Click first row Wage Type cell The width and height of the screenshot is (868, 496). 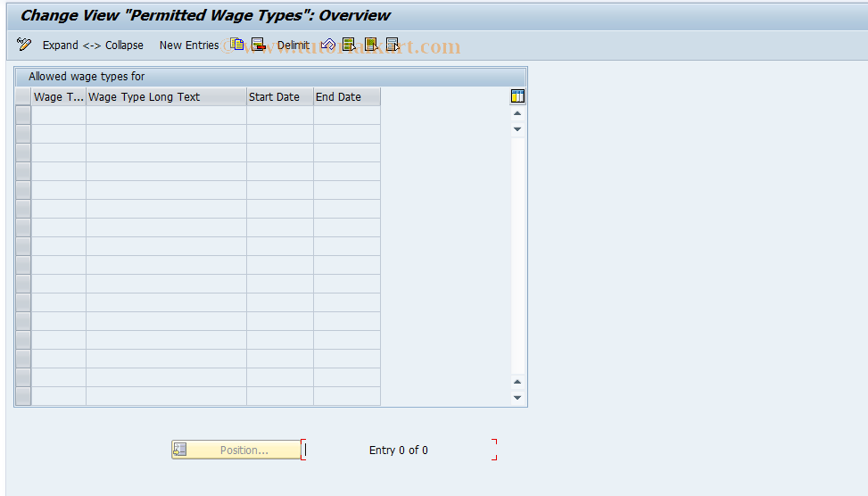(59, 115)
